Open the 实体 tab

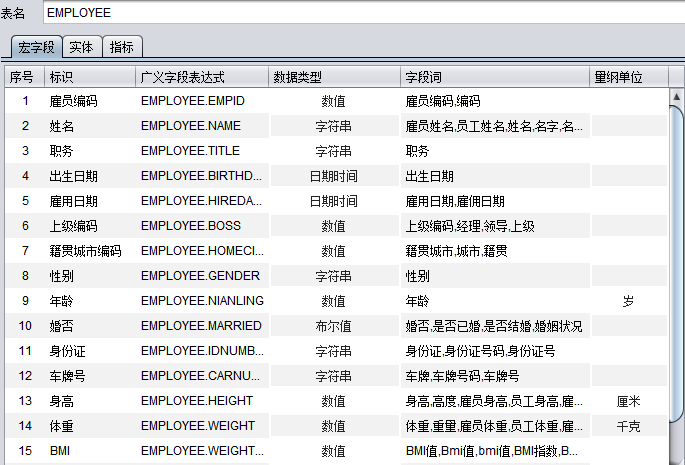[81, 47]
